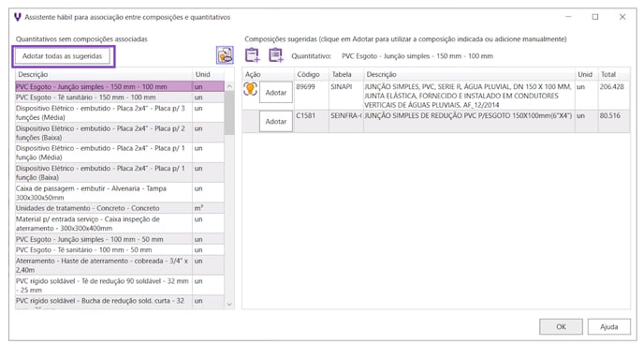Click the Unid column header in left list
The width and height of the screenshot is (644, 344).
209,74
